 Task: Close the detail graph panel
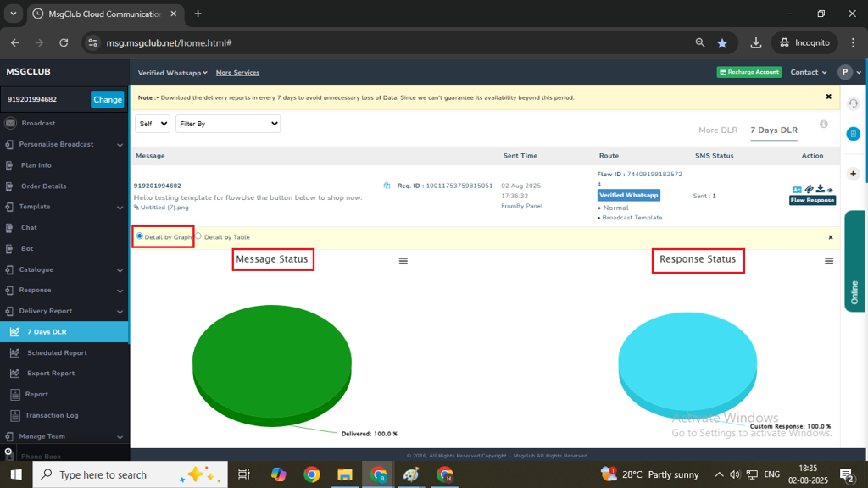click(x=831, y=237)
